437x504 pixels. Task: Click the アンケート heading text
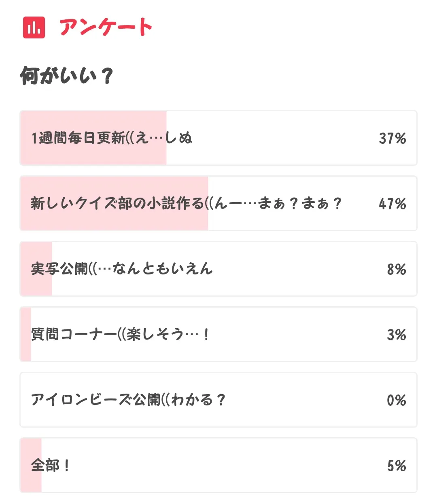pos(106,27)
